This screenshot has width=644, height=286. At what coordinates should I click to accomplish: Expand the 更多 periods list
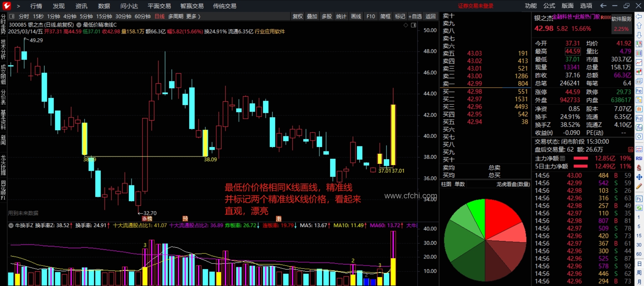193,16
